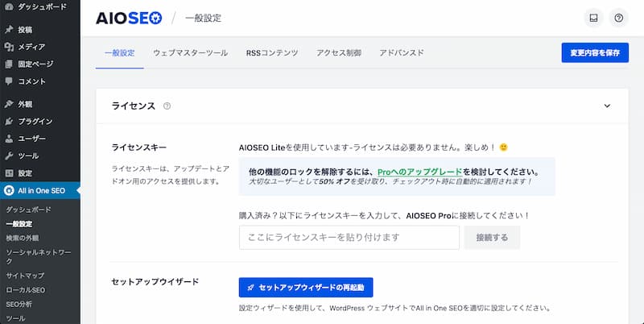644x324 pixels.
Task: Click the Comments bubble icon
Action: pyautogui.click(x=9, y=81)
